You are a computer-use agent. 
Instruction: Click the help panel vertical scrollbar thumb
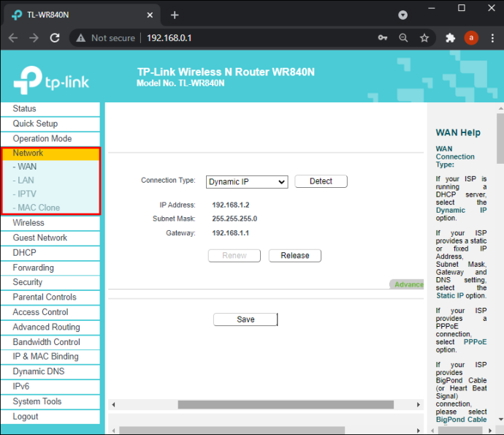500,139
